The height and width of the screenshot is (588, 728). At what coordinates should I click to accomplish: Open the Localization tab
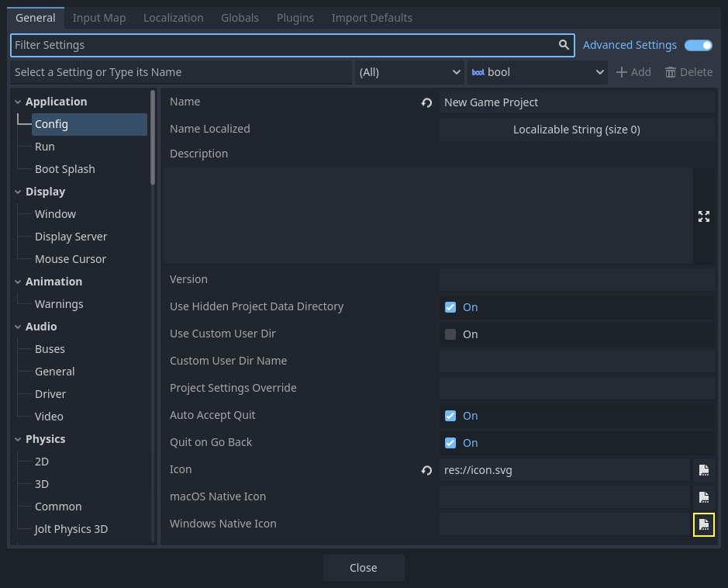click(173, 17)
